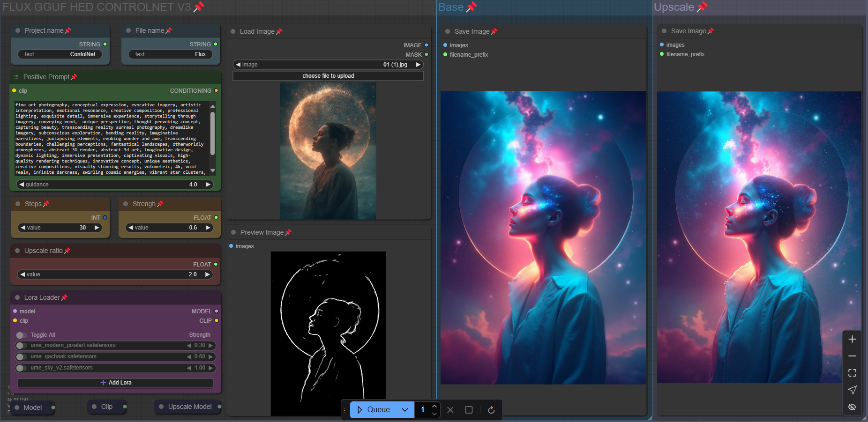Enable the ume_modern_pixelart.safetensors lora toggle
This screenshot has width=868, height=422.
click(x=21, y=345)
